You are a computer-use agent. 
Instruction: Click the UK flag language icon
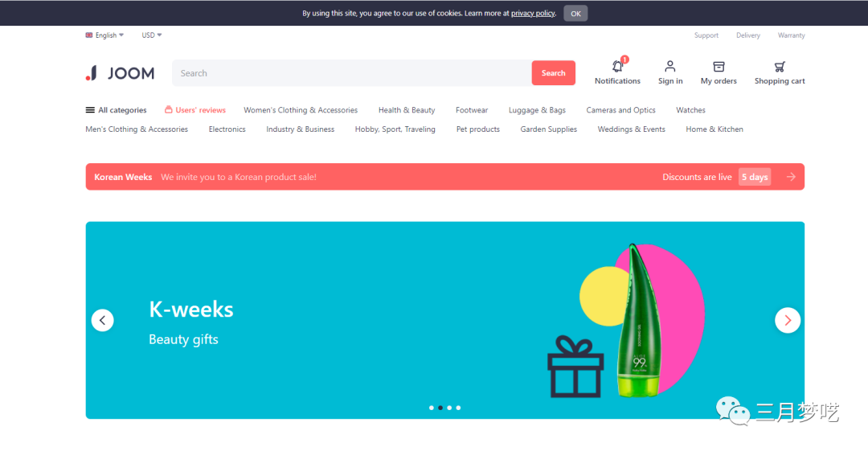point(89,35)
